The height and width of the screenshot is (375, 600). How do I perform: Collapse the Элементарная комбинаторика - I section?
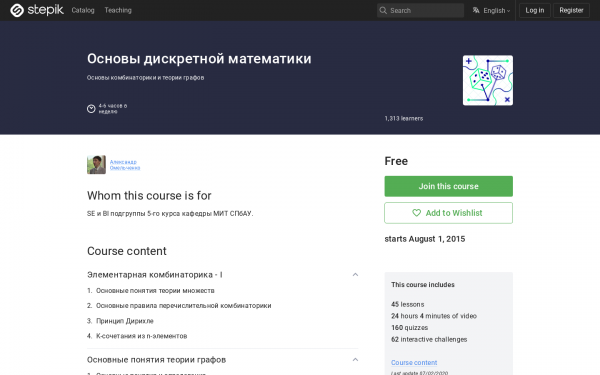pos(355,275)
